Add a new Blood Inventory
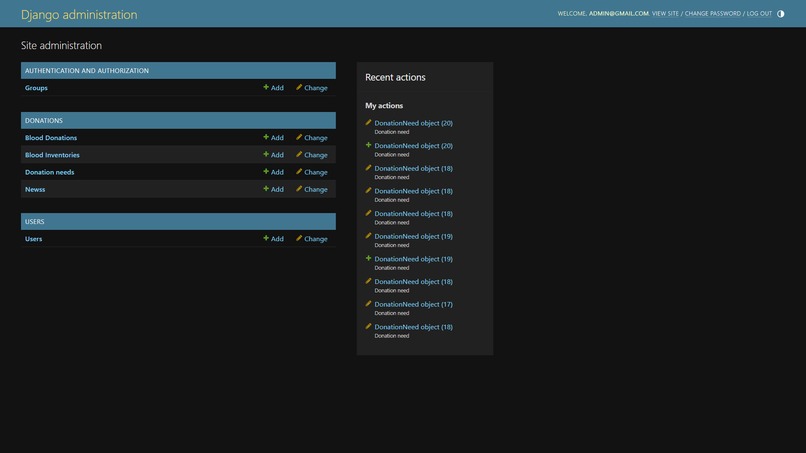The height and width of the screenshot is (453, 806). (273, 155)
